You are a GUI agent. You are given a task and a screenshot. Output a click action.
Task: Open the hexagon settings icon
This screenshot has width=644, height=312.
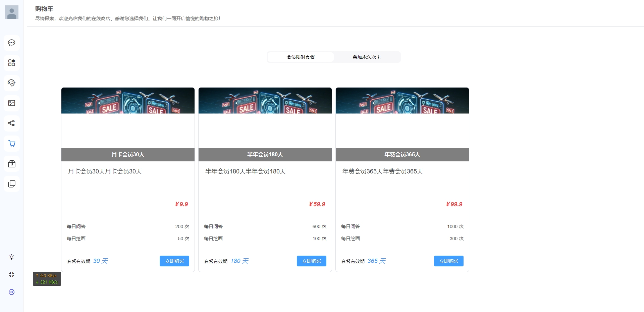click(x=12, y=292)
